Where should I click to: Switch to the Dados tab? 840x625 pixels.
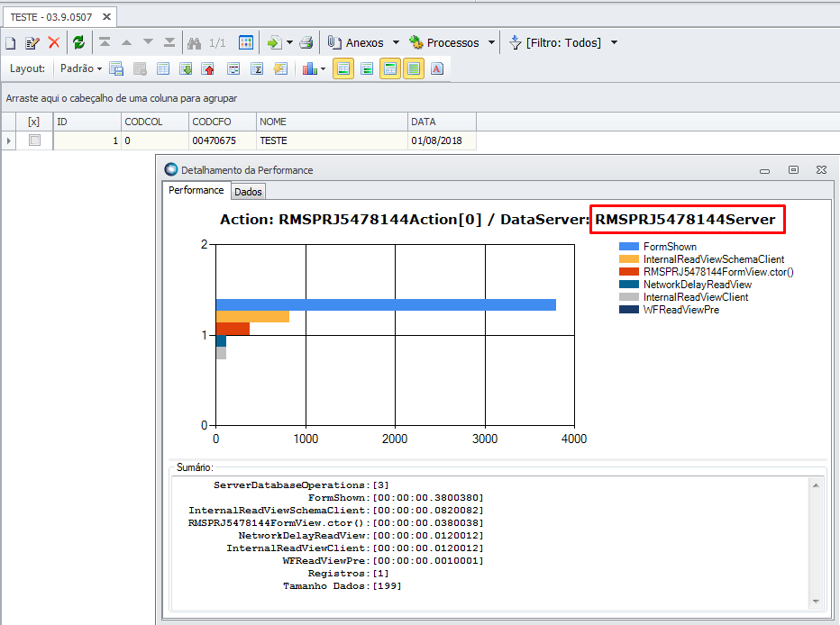(x=248, y=192)
